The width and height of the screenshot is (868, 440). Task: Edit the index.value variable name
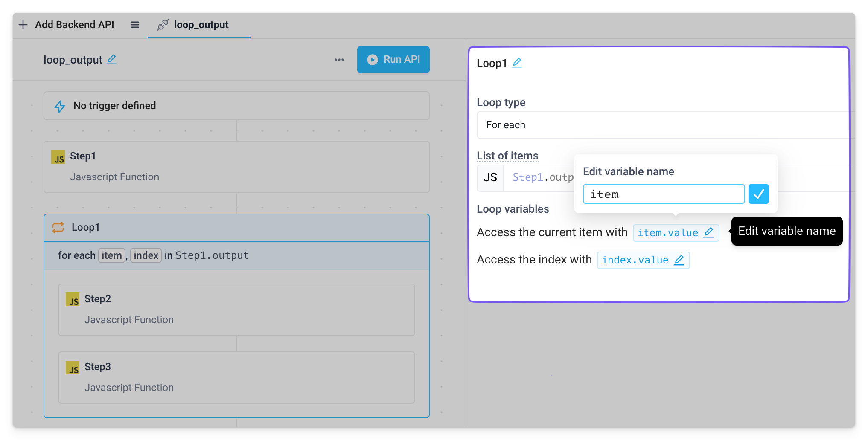coord(679,260)
